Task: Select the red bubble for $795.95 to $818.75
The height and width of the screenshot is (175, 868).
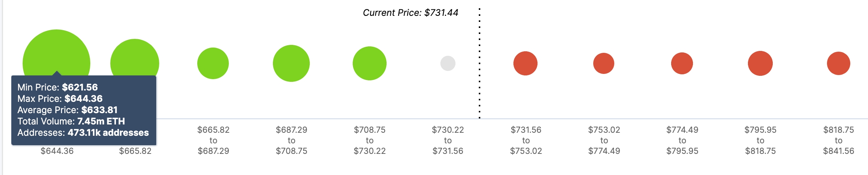Action: [760, 63]
